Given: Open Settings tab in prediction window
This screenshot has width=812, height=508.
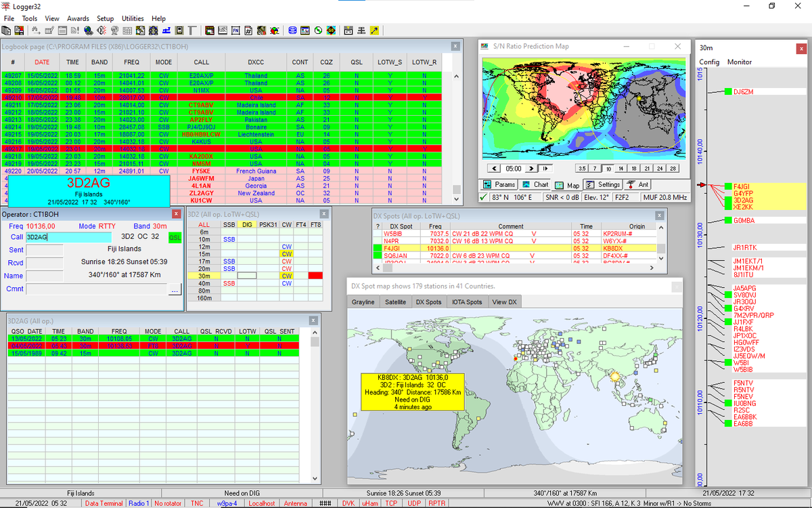Looking at the screenshot, I should (x=602, y=184).
